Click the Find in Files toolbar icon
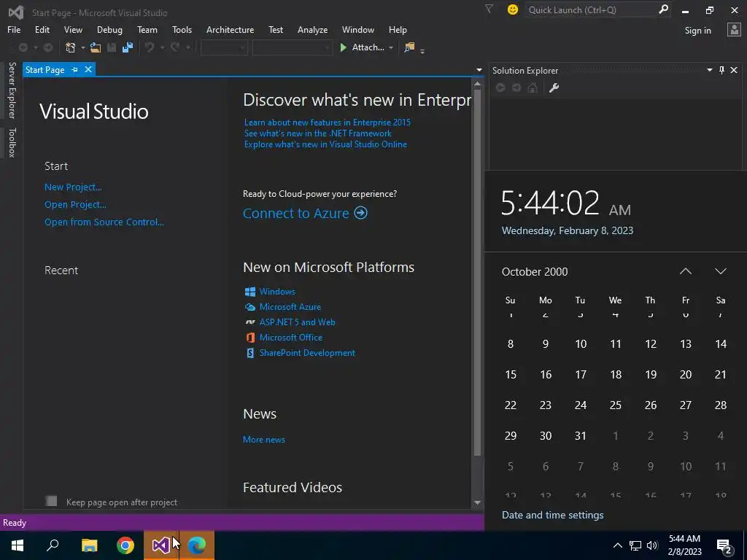This screenshot has height=560, width=747. 409,47
